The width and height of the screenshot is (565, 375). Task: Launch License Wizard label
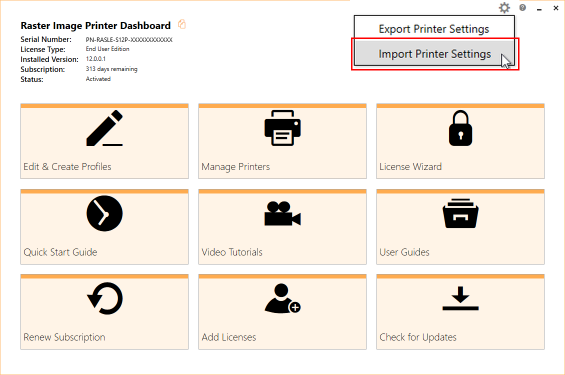[410, 166]
